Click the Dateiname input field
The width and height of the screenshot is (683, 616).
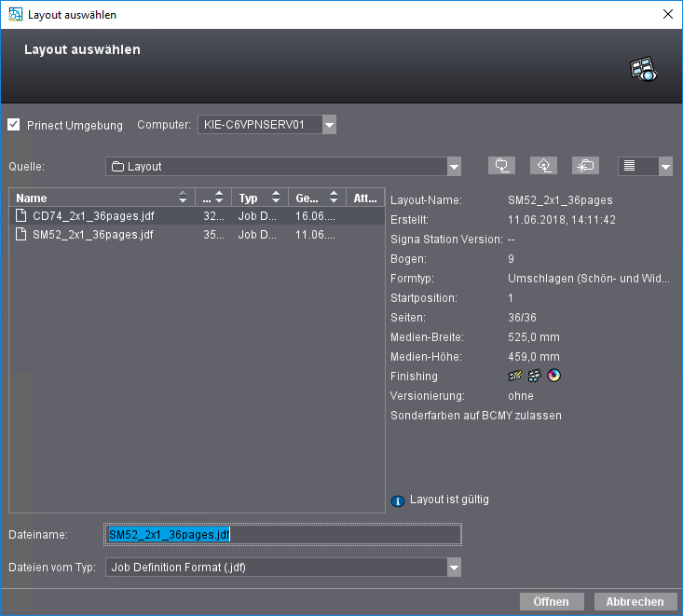pos(282,535)
